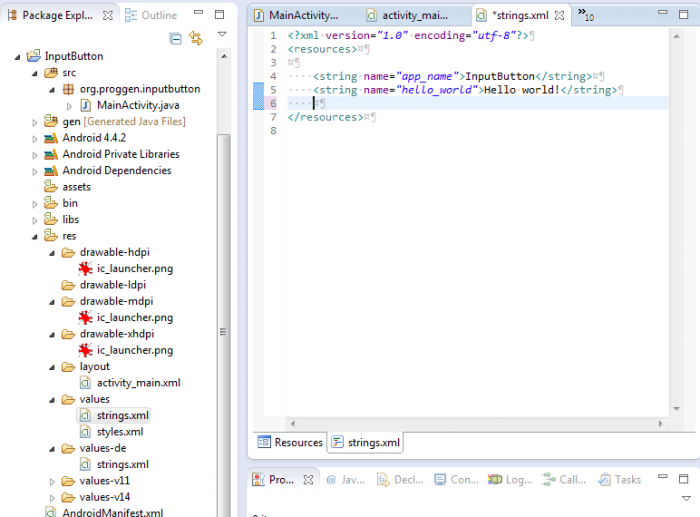The height and width of the screenshot is (517, 700).
Task: Show the hidden editors overflow list
Action: (587, 16)
